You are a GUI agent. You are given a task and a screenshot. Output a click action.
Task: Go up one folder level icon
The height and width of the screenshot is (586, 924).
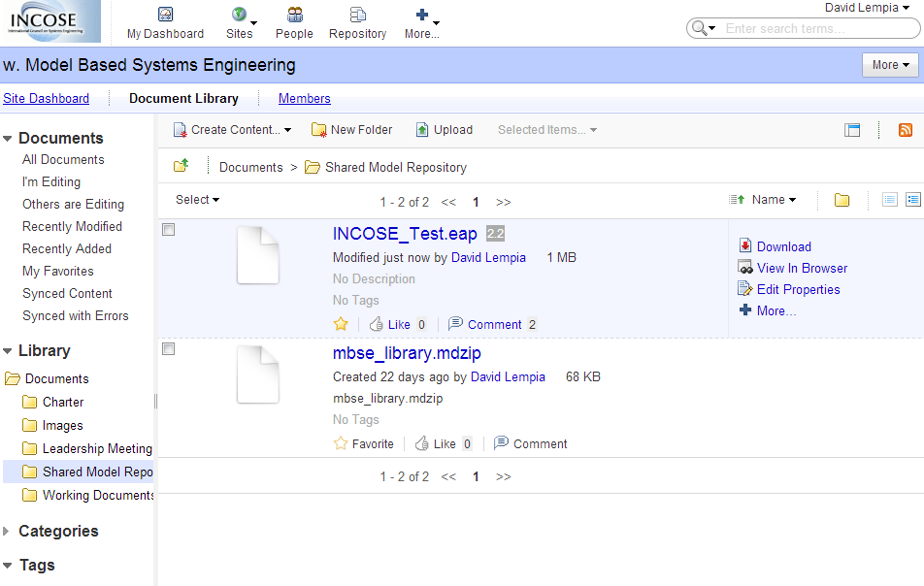tap(181, 166)
